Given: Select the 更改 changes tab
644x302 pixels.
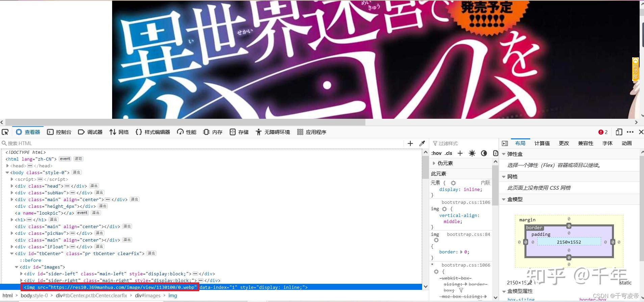Looking at the screenshot, I should point(564,143).
